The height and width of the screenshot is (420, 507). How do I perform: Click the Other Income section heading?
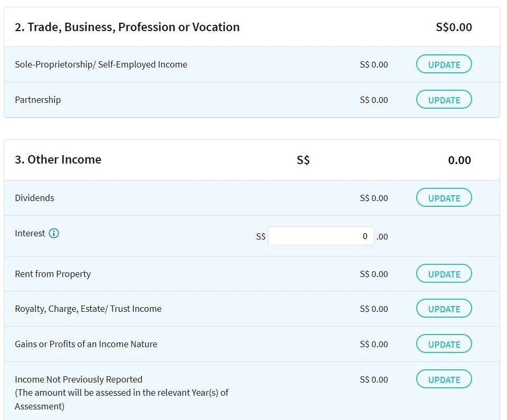click(x=58, y=159)
